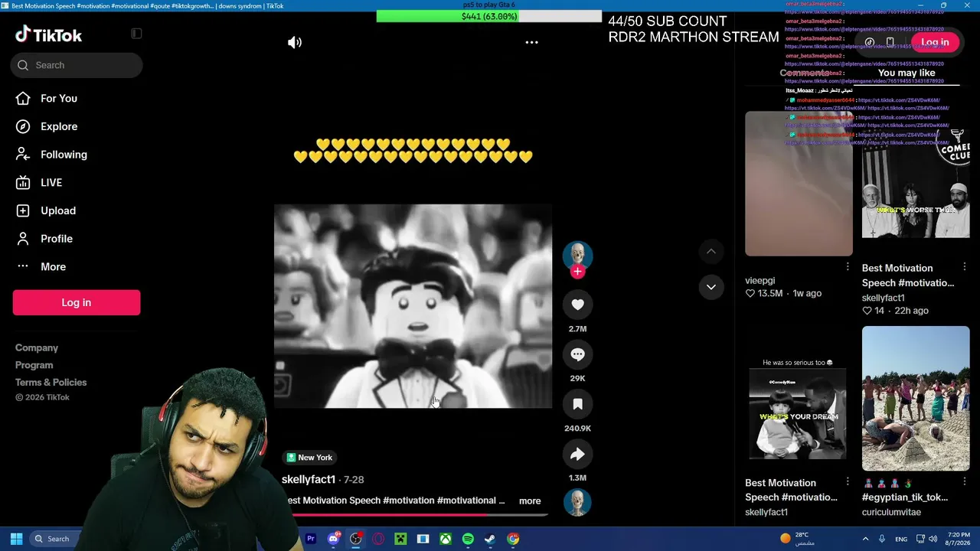This screenshot has width=980, height=551.
Task: Switch to the You may like tab
Action: click(x=906, y=73)
